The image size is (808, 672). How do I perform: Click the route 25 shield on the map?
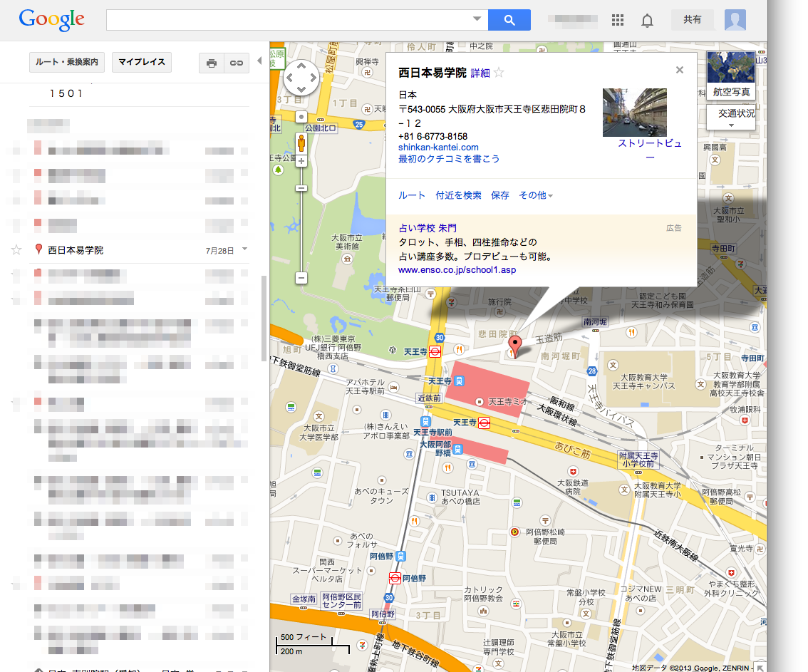point(358,124)
